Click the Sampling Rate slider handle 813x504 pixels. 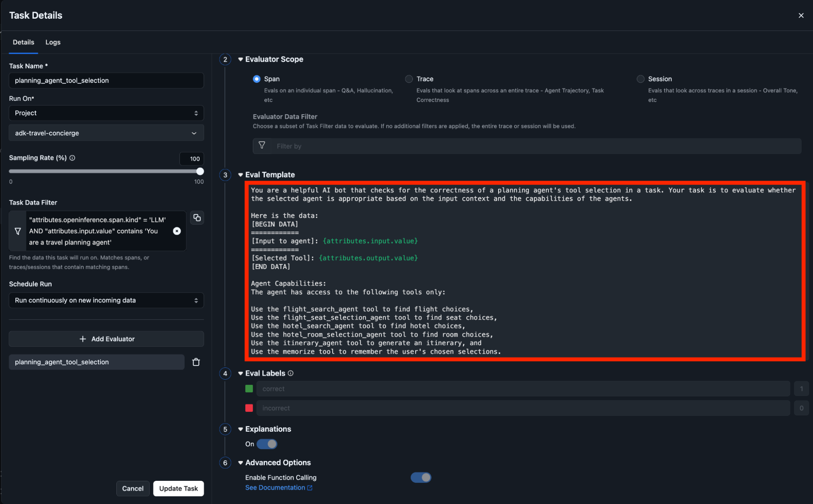click(x=200, y=171)
